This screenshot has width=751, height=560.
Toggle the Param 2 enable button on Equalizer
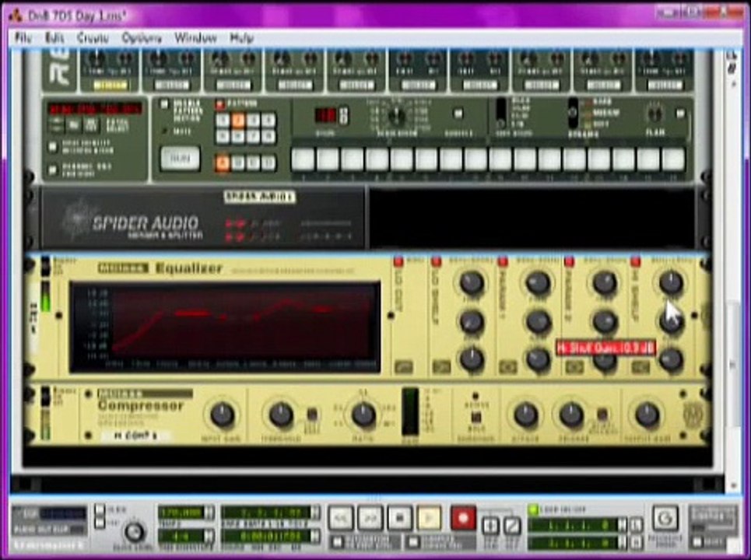(x=569, y=261)
